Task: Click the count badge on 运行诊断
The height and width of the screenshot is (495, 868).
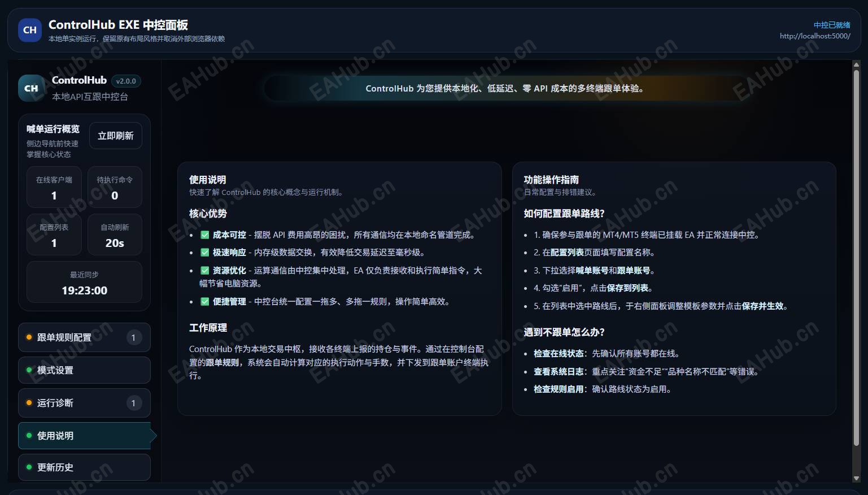Action: tap(134, 403)
